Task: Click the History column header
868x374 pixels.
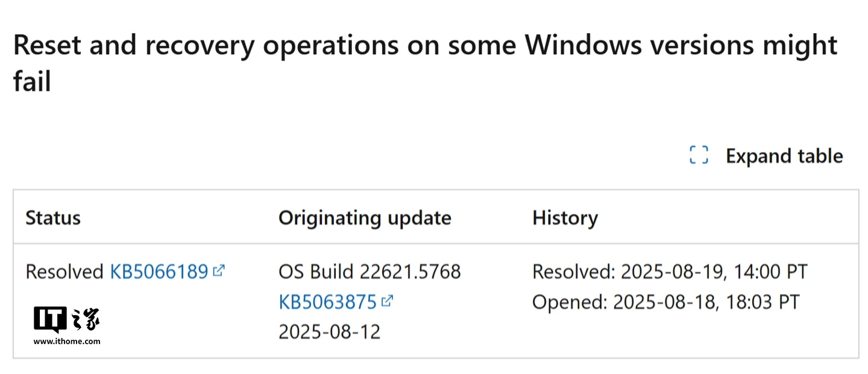Action: [x=565, y=217]
